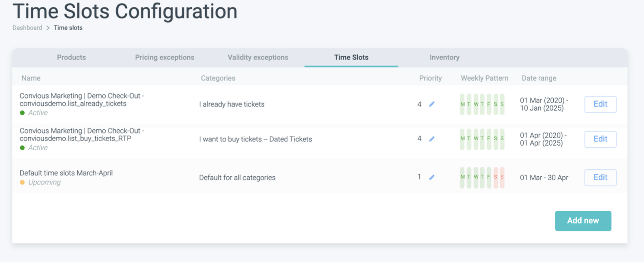Edit the Default time slots March-April entry
This screenshot has width=644, height=262.
point(600,178)
